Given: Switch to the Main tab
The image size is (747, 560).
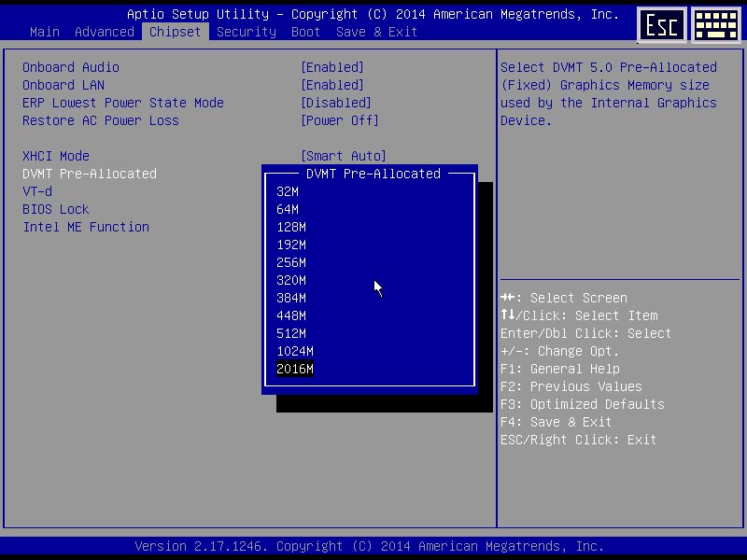Looking at the screenshot, I should [44, 32].
